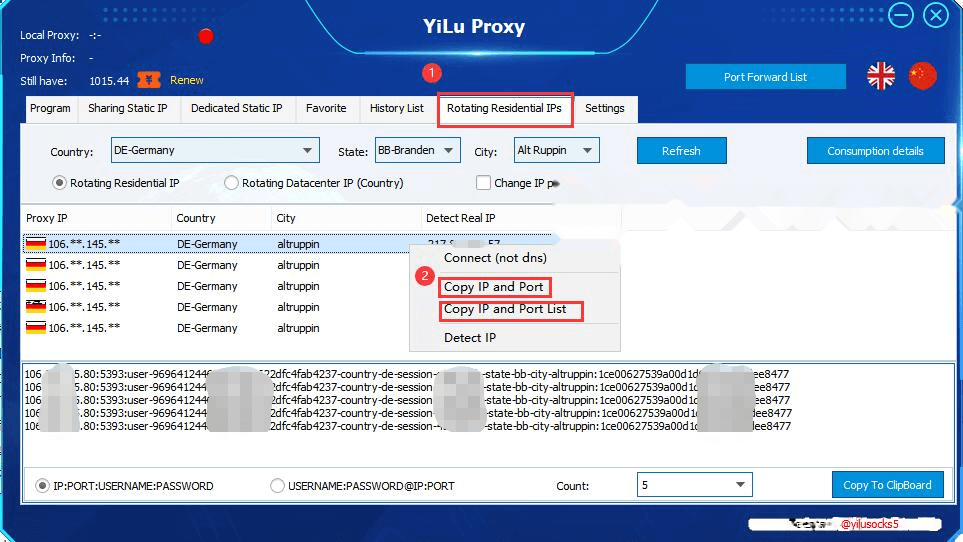Click the orange yuan currency icon
The width and height of the screenshot is (963, 542).
(x=149, y=80)
